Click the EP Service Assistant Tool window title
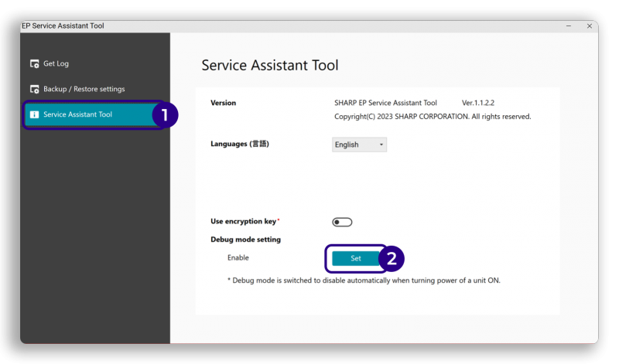 click(63, 26)
